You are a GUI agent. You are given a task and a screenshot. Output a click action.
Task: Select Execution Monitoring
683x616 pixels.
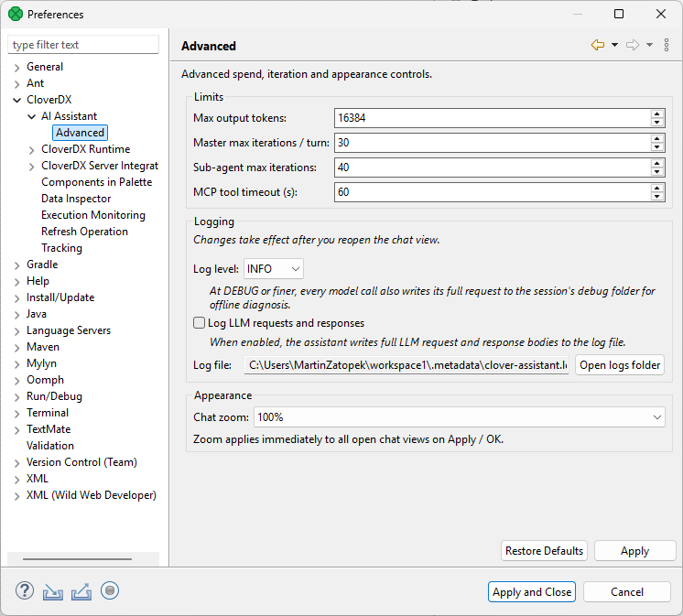(x=93, y=215)
